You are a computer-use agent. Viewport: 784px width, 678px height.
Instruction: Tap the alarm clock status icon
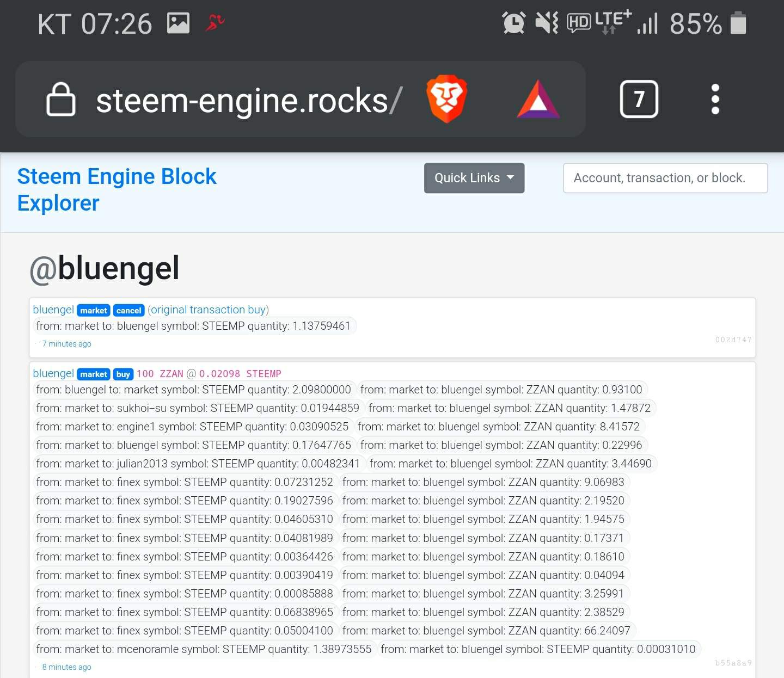(x=513, y=23)
